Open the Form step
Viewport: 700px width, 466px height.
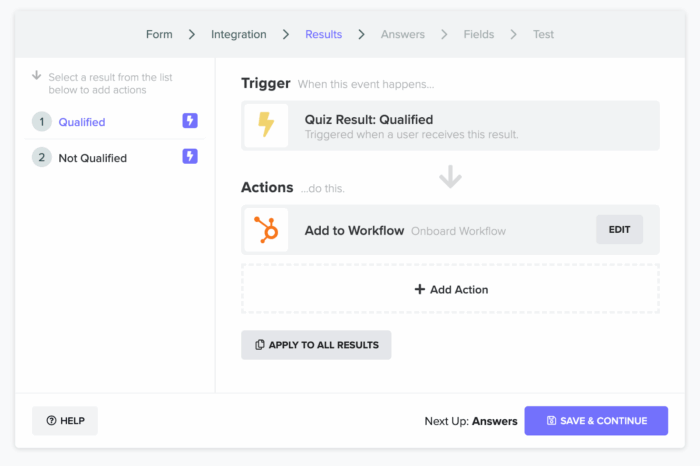pyautogui.click(x=159, y=34)
